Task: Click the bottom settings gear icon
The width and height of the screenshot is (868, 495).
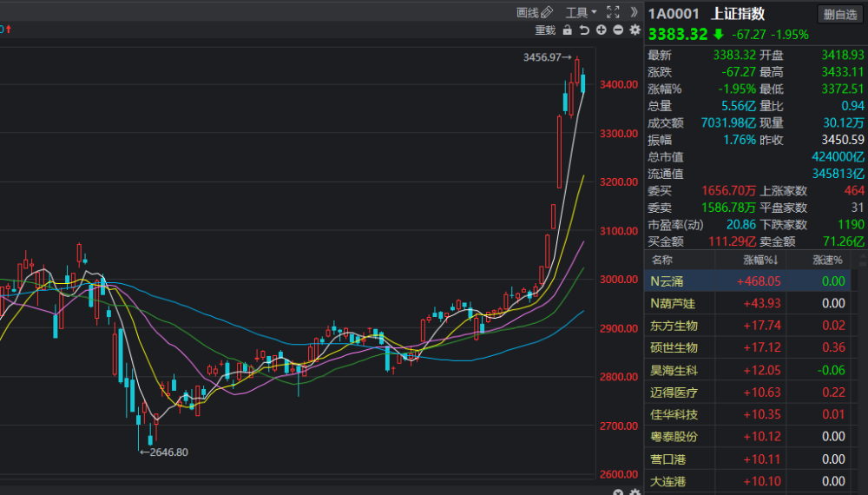Action: tap(635, 492)
